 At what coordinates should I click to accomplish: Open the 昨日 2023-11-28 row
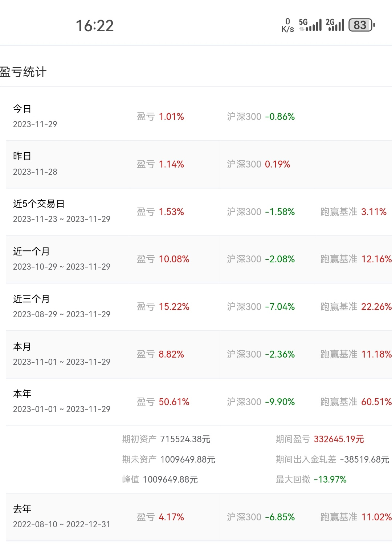click(196, 164)
